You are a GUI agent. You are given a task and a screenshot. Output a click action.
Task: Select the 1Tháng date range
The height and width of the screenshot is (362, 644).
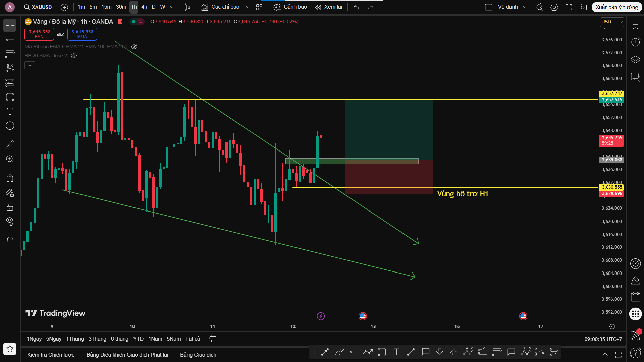click(75, 339)
